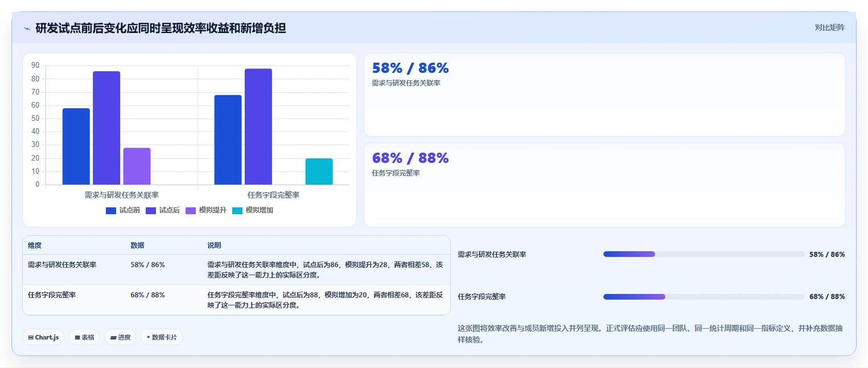Click the 68% / 88% value right of the progress bar
Image resolution: width=868 pixels, height=368 pixels.
coord(827,297)
